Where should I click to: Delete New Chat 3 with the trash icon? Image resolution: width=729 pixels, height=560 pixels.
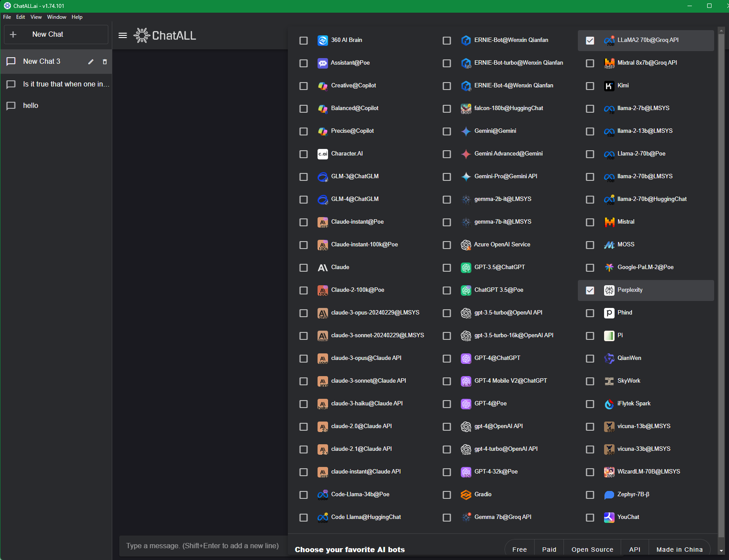[105, 62]
